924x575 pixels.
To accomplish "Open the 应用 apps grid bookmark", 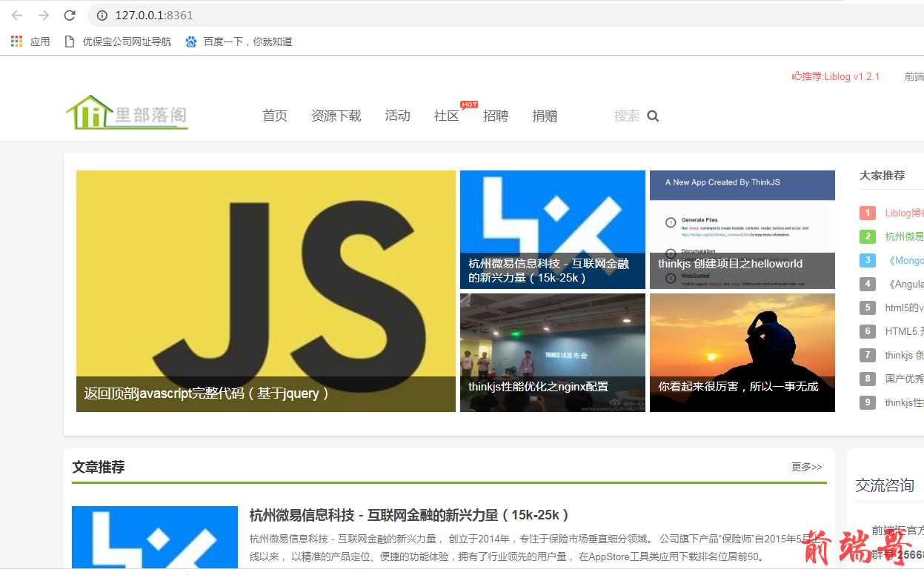I will [30, 41].
